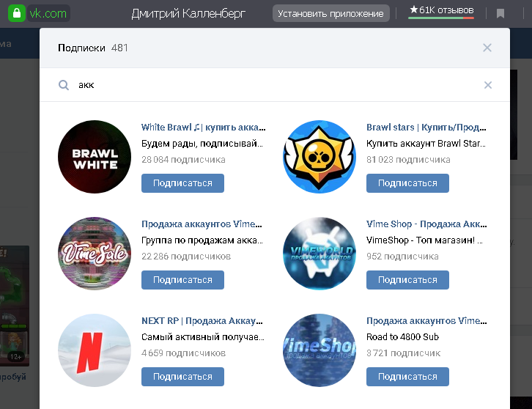This screenshot has height=409, width=532.
Task: Subscribe to Road to 4800 Sub group
Action: click(407, 377)
